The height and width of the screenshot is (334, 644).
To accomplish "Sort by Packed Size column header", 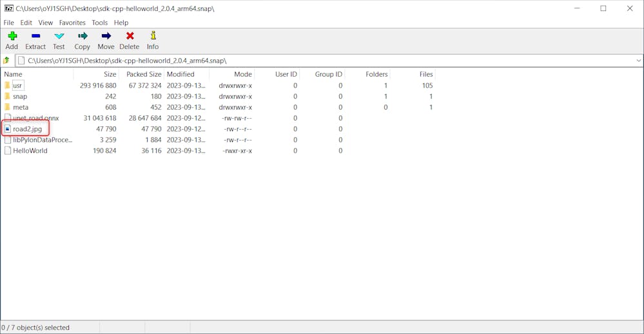I will pos(144,74).
